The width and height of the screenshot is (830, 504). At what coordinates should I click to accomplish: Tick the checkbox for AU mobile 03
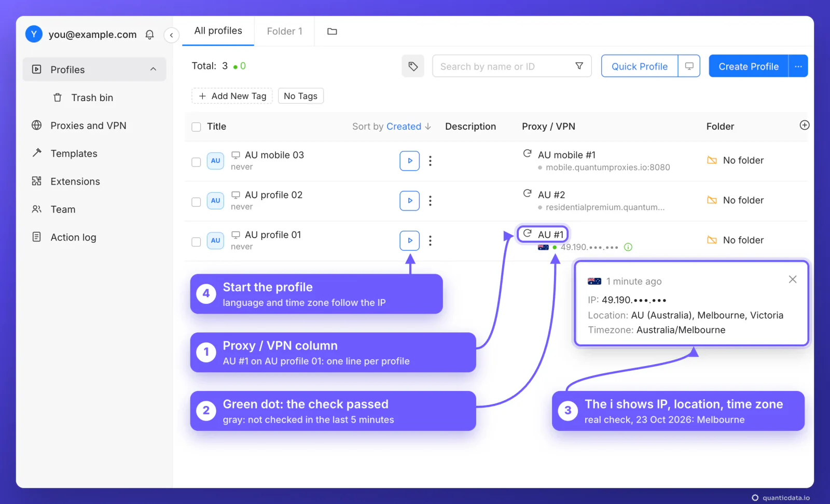[x=196, y=162]
